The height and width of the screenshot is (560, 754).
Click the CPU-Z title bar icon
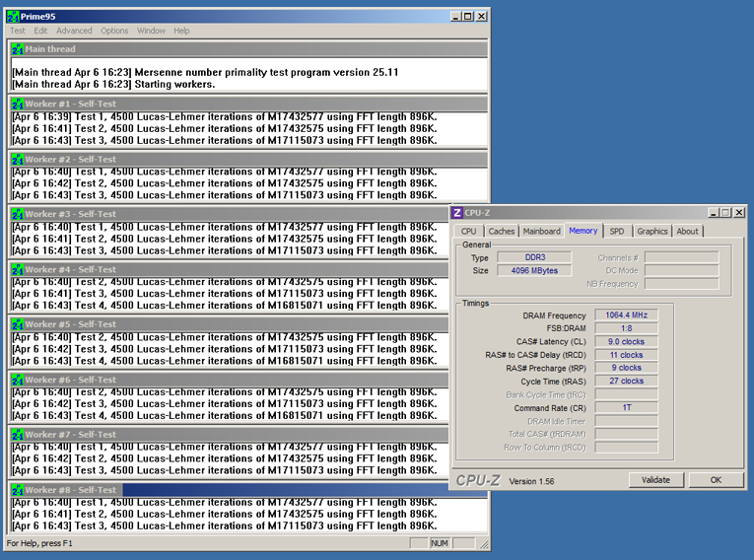point(457,212)
